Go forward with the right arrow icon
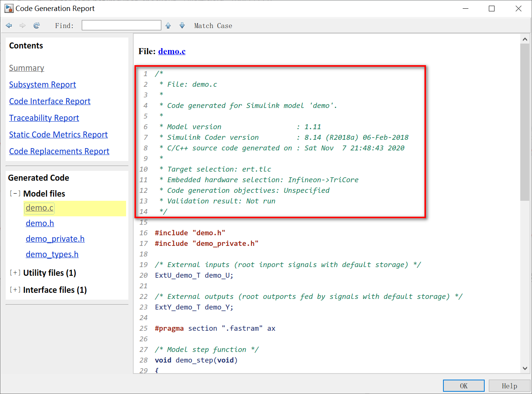 [x=23, y=25]
